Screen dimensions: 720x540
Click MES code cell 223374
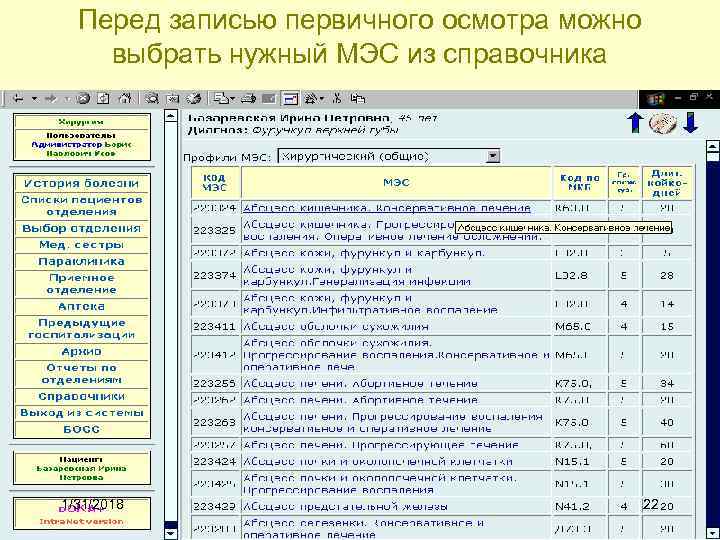point(214,276)
